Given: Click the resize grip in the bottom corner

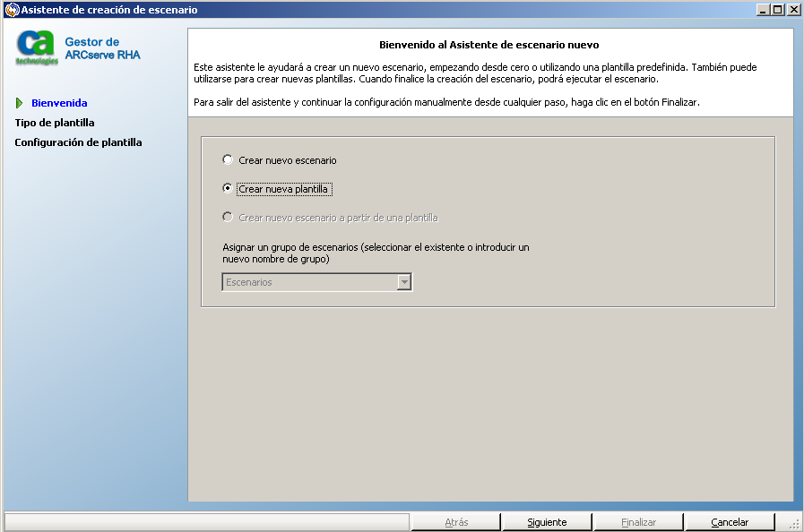Looking at the screenshot, I should click(x=794, y=524).
